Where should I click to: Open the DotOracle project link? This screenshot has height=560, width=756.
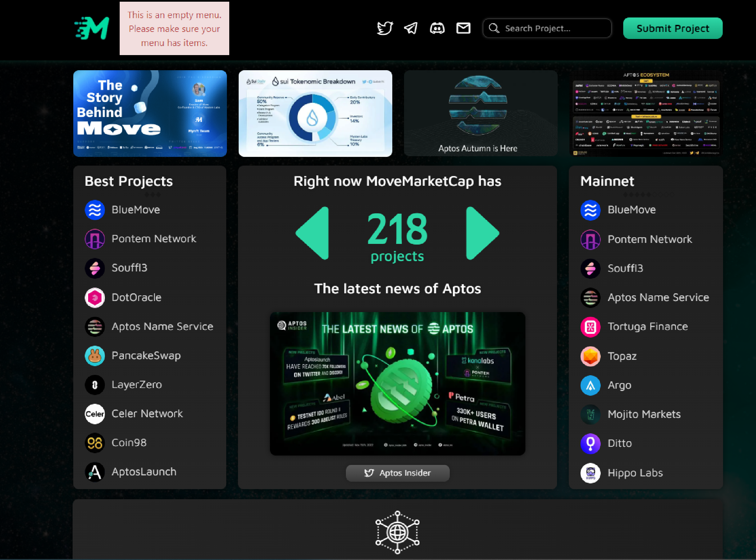[136, 298]
